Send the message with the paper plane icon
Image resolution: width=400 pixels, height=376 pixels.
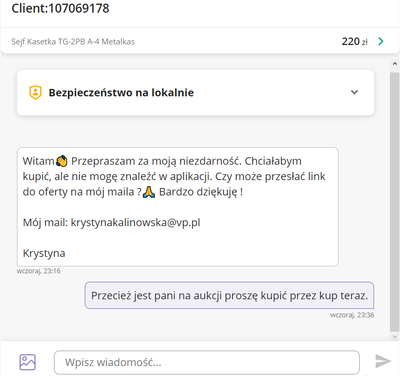click(x=383, y=361)
